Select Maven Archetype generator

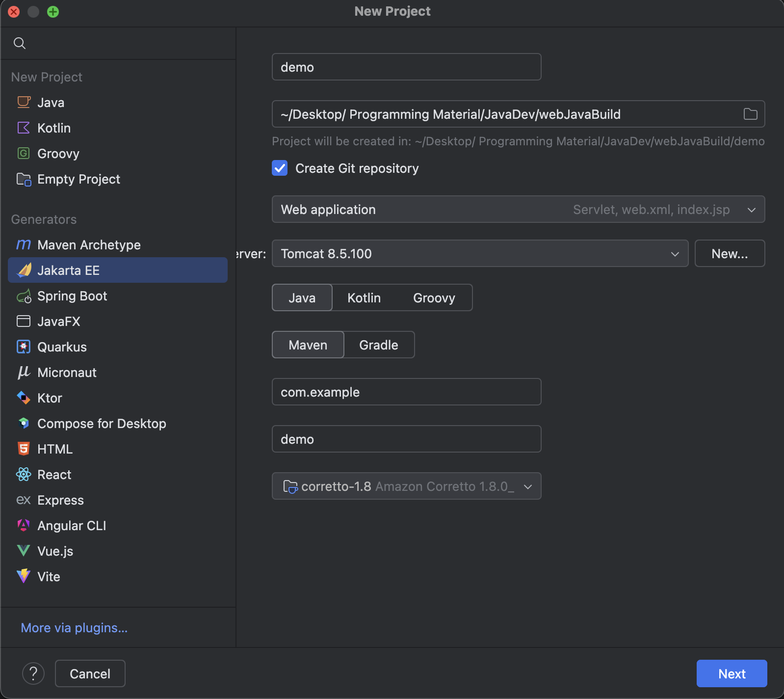click(118, 244)
